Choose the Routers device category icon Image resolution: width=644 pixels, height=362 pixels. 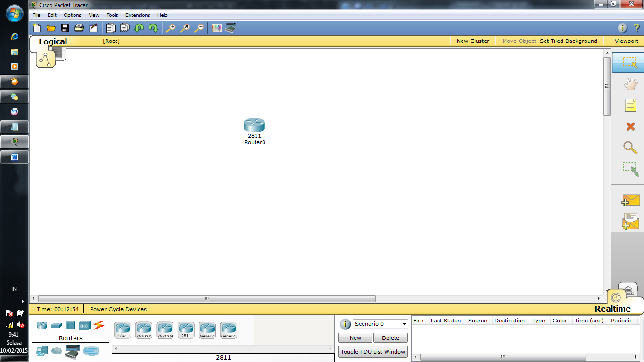[42, 325]
